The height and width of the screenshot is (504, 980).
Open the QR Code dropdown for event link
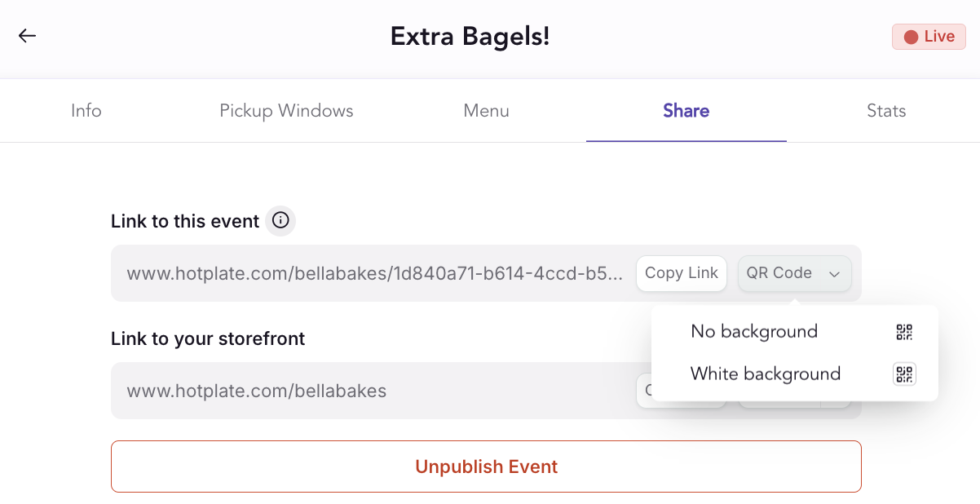(793, 273)
